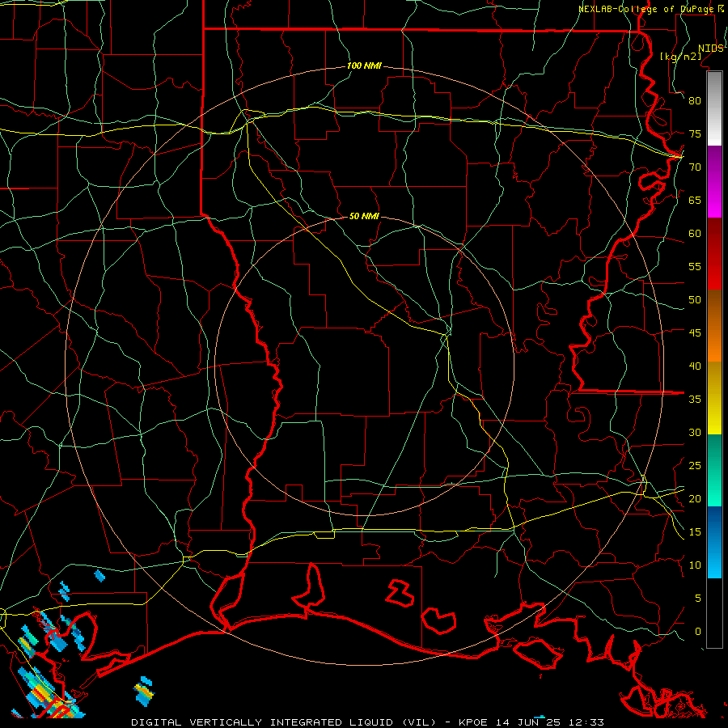Image resolution: width=728 pixels, height=728 pixels.
Task: Click the orange 40-50 section of color scale
Action: [714, 325]
